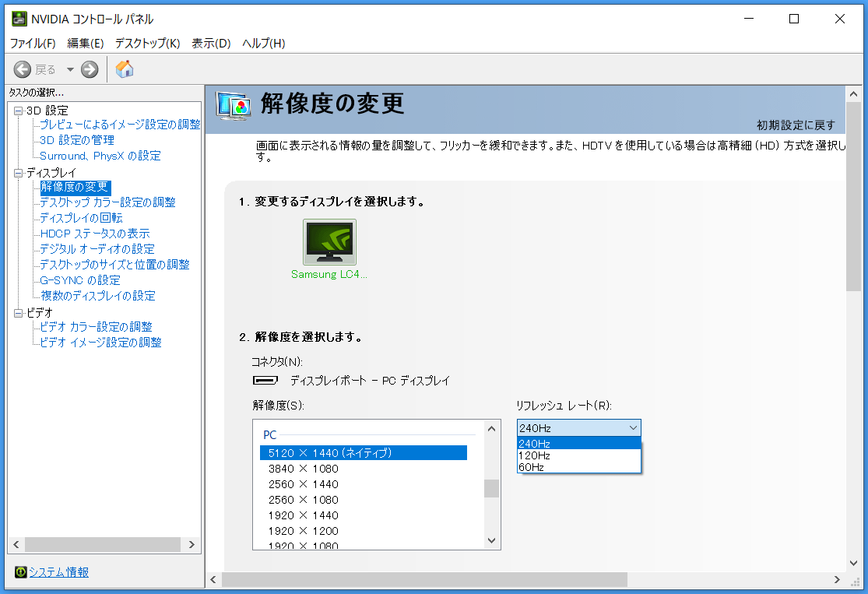
Task: Click task pane scroll right arrow
Action: click(x=192, y=545)
